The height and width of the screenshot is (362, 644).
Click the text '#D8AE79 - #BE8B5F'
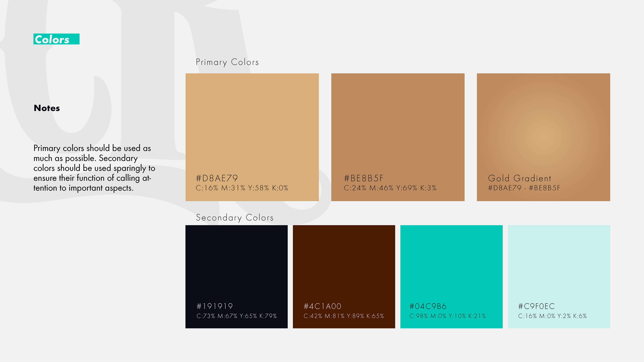point(524,188)
